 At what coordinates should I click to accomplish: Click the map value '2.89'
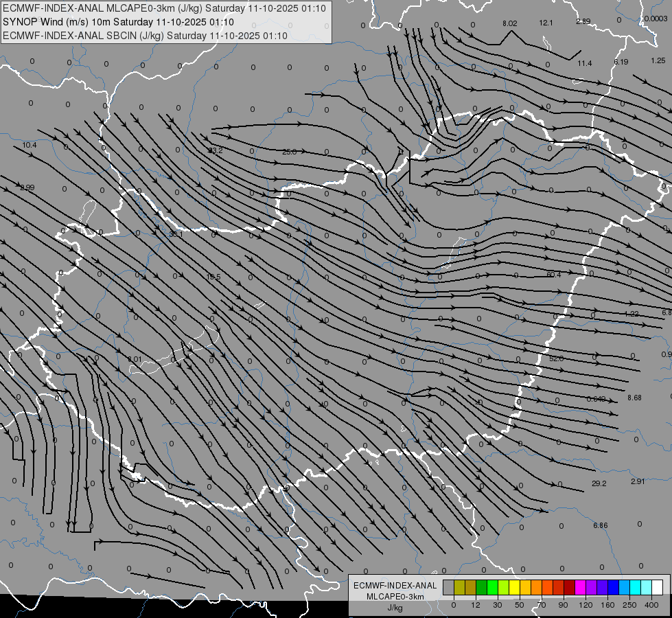[x=583, y=21]
